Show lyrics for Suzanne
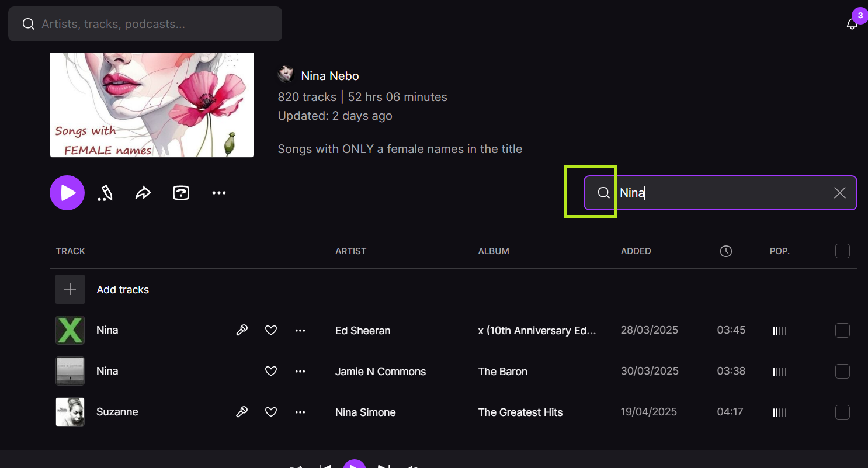868x468 pixels. [242, 412]
